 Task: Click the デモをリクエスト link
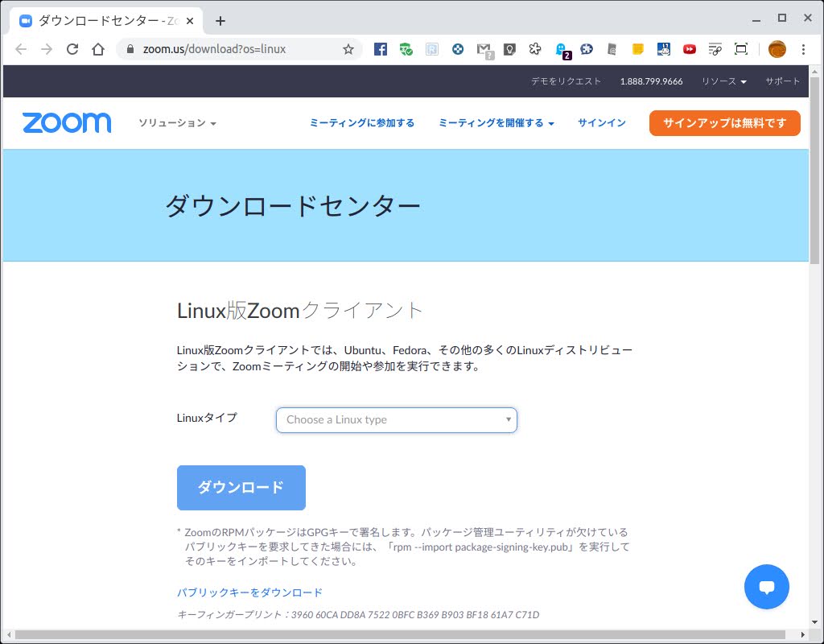(x=566, y=81)
